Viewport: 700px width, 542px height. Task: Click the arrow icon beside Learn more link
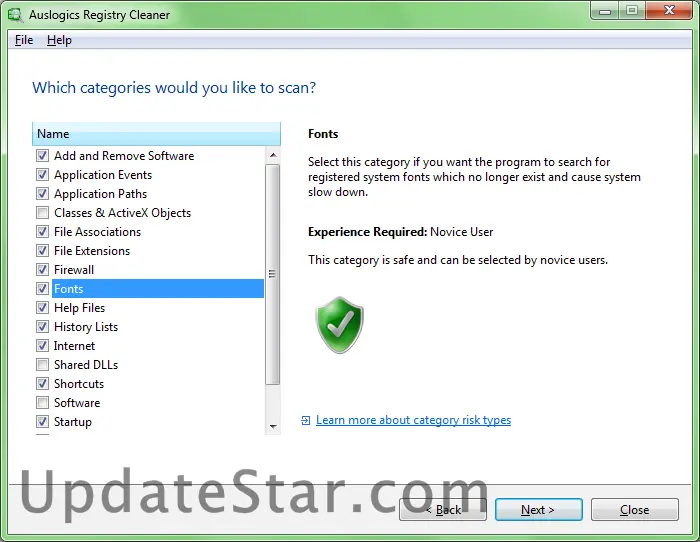pyautogui.click(x=305, y=420)
